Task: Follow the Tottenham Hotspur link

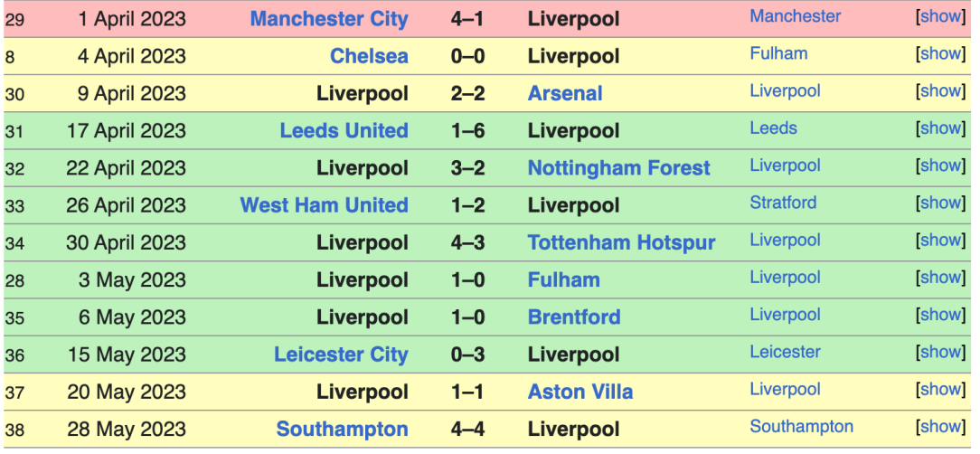Action: 621,242
